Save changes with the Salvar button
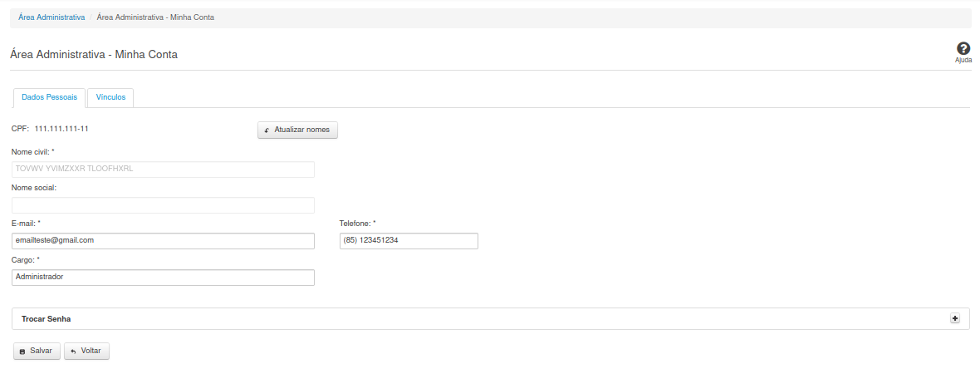 click(x=36, y=351)
